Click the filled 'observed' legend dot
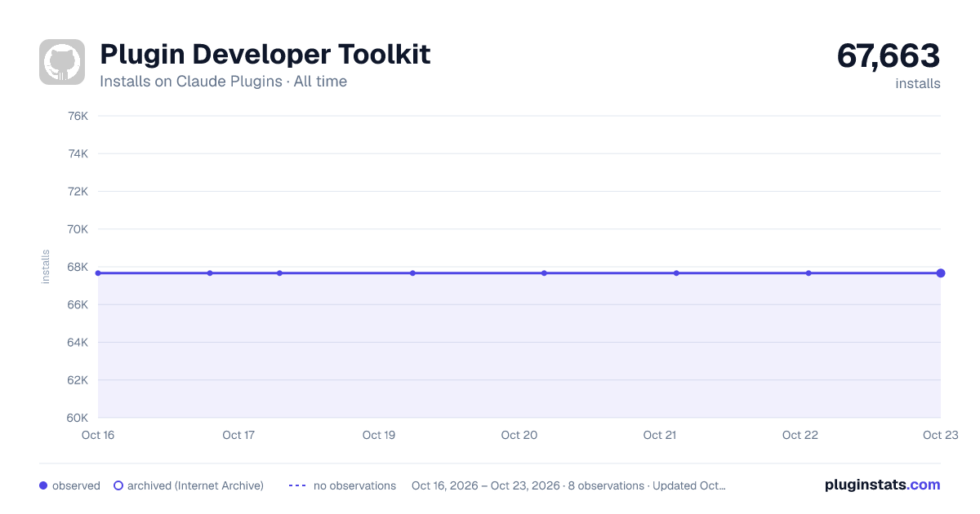The width and height of the screenshot is (980, 514). [x=43, y=485]
